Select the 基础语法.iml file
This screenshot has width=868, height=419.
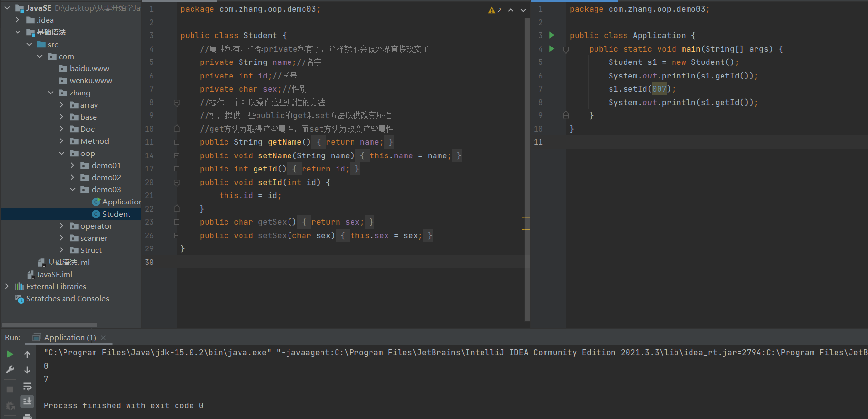[64, 262]
